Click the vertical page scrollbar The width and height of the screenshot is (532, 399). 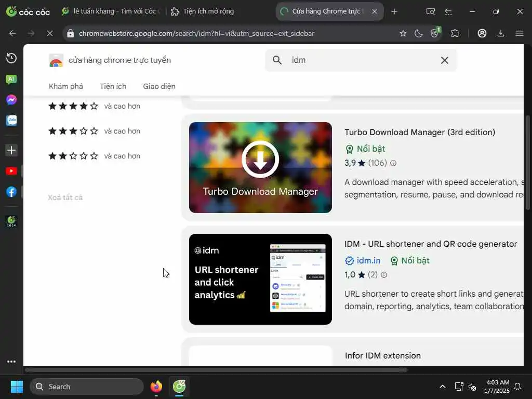pos(528,163)
